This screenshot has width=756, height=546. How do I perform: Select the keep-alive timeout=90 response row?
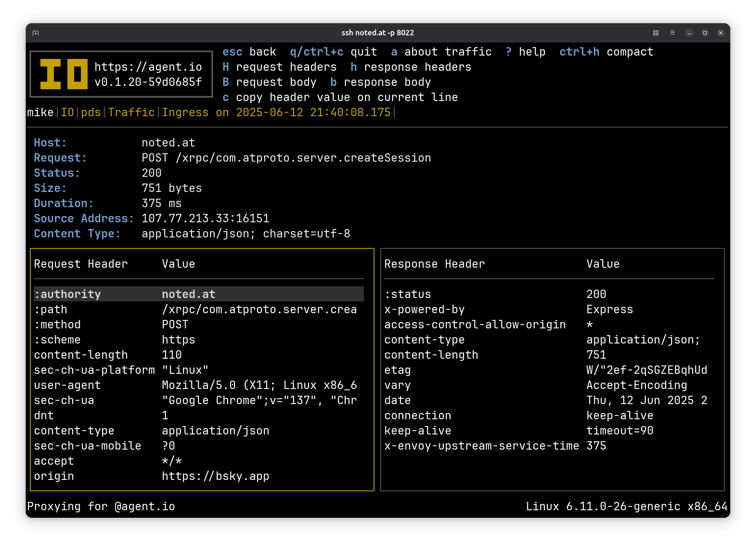(549, 431)
